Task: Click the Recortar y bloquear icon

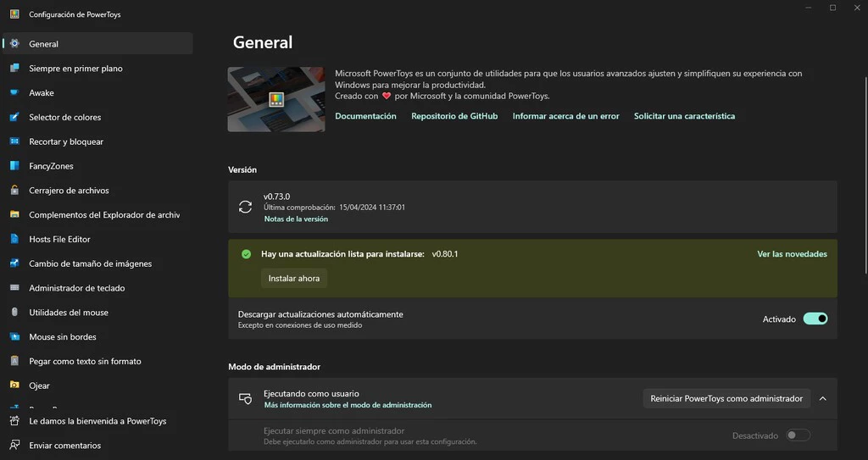Action: (x=15, y=141)
